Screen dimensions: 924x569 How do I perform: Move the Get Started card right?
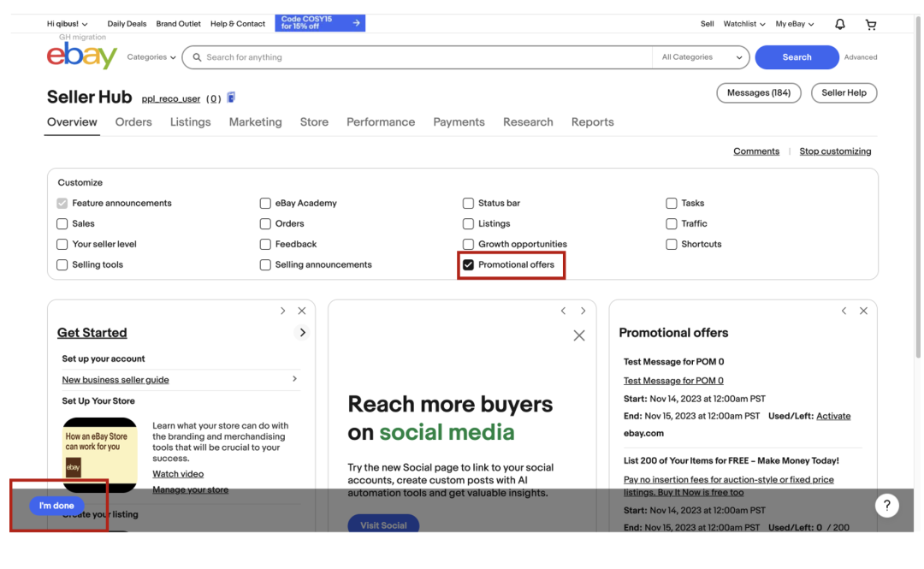click(283, 311)
